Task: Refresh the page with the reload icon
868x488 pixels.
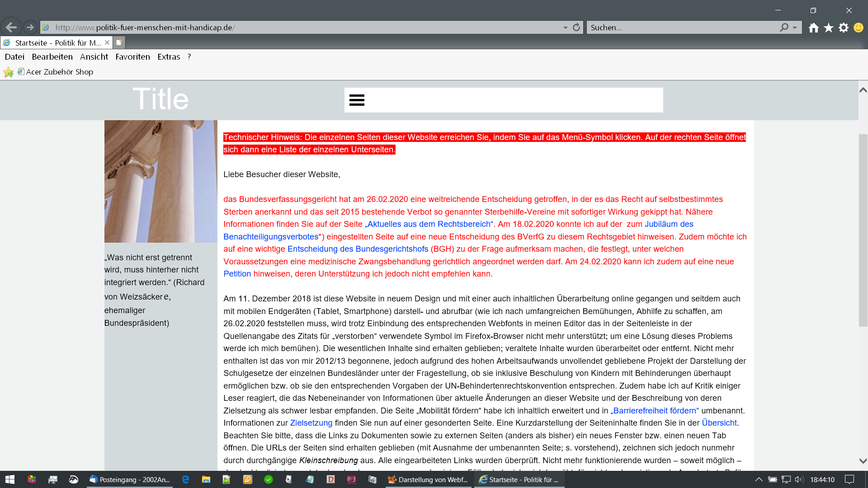Action: [576, 28]
